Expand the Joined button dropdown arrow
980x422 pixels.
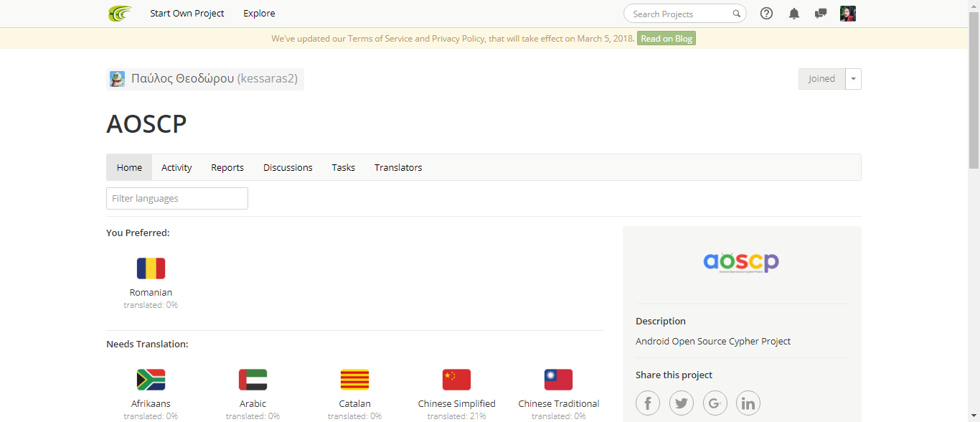(853, 79)
